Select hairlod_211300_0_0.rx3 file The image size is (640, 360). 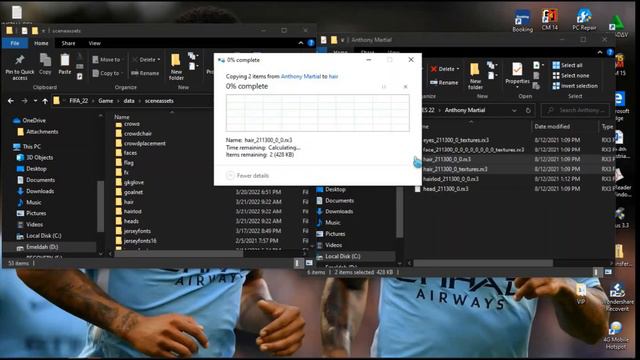tap(451, 179)
